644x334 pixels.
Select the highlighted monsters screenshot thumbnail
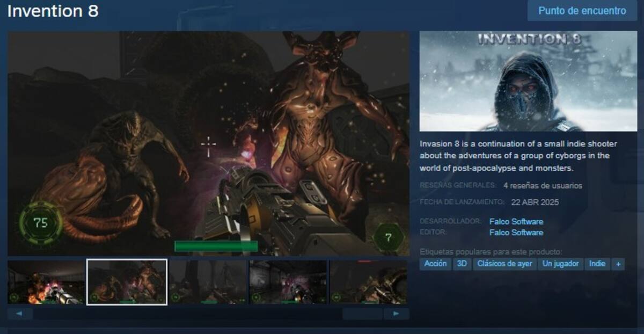pos(127,282)
